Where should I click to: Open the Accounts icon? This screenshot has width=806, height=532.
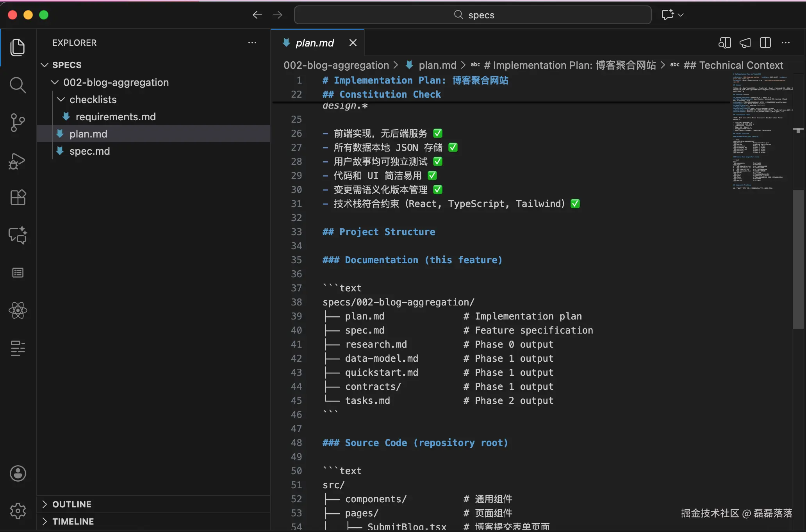18,473
